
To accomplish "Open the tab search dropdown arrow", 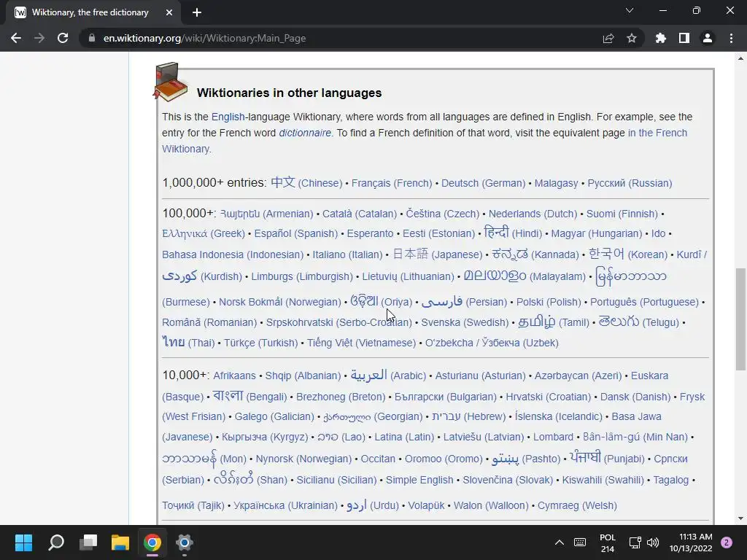I will coord(630,10).
